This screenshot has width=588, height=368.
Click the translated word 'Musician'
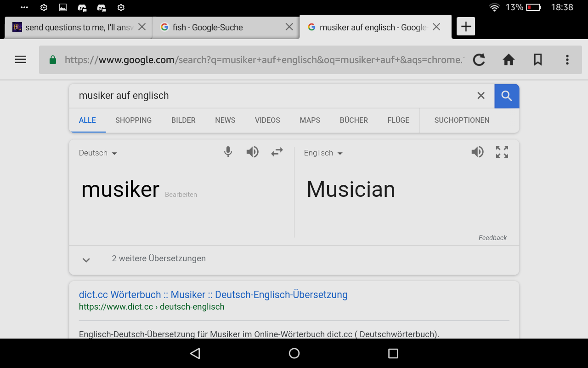tap(351, 190)
